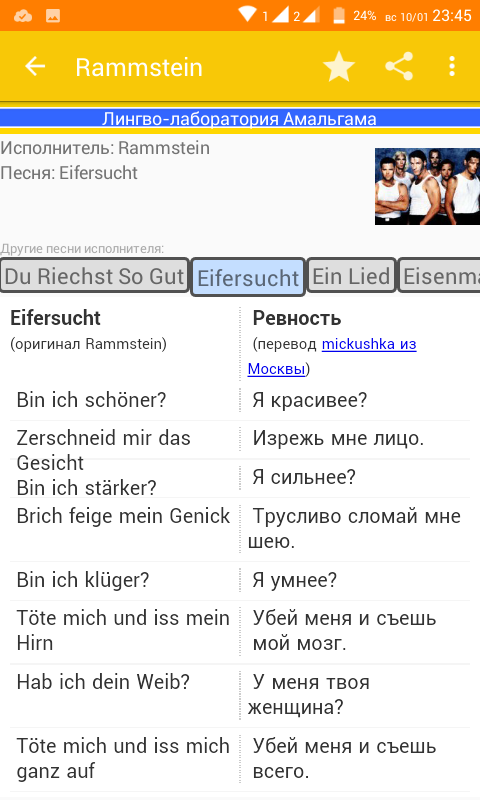Viewport: 480px width, 800px height.
Task: Tap the Eifersucht song heading
Action: point(55,318)
